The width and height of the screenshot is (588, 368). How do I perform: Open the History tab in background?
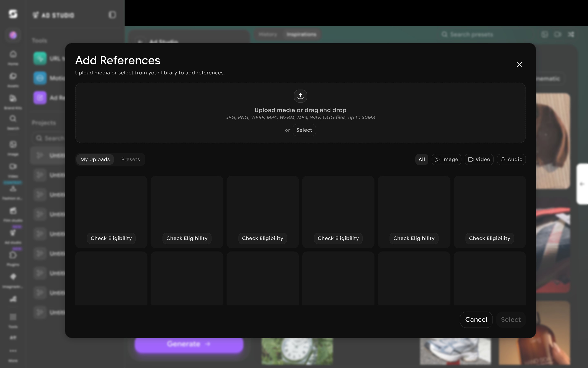coord(268,35)
